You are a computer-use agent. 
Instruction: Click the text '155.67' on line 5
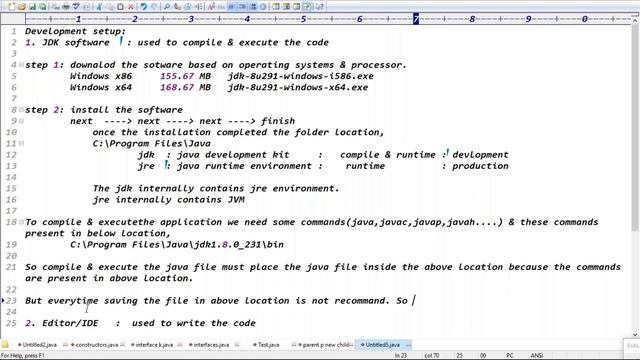click(x=177, y=76)
